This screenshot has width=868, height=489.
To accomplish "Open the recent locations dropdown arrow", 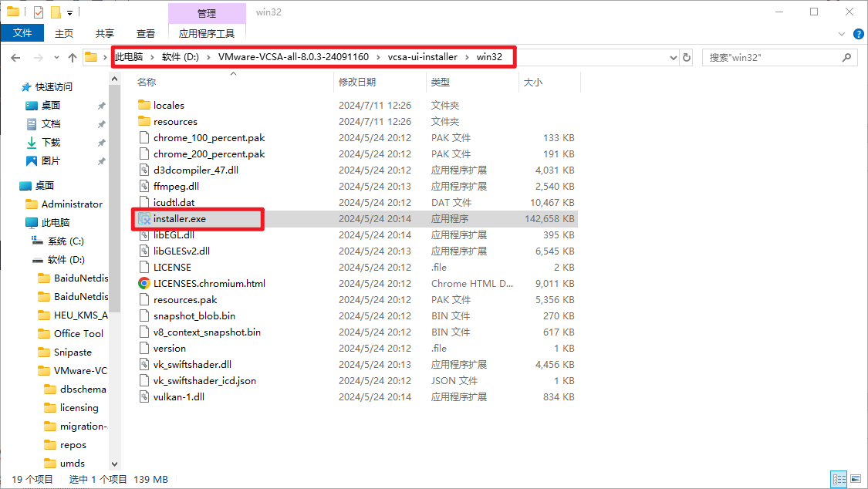I will click(56, 57).
